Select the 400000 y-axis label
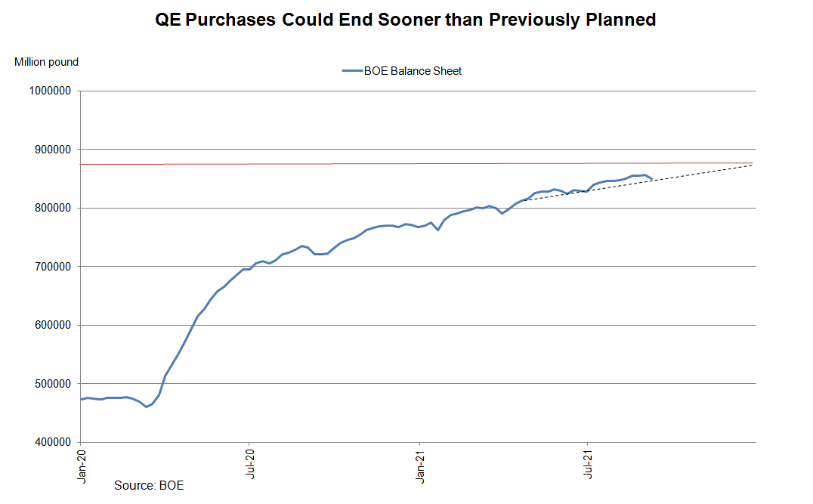 click(x=51, y=443)
